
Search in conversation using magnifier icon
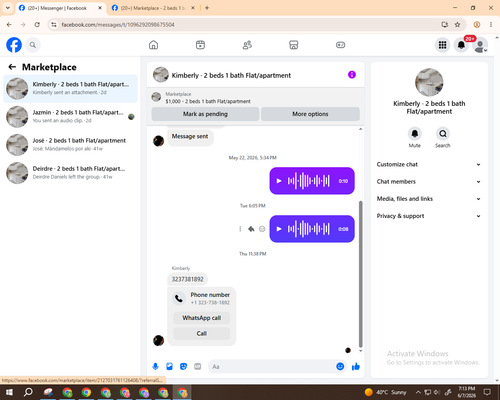(x=443, y=134)
